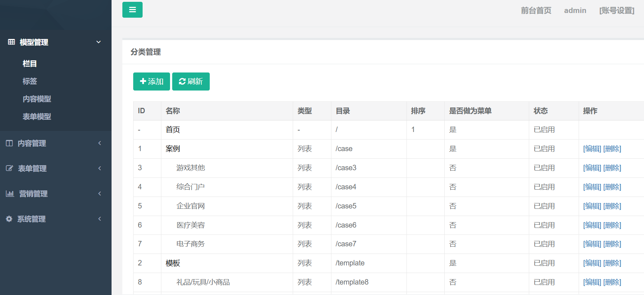The height and width of the screenshot is (295, 644).
Task: Click the /template directory cell
Action: (x=369, y=263)
